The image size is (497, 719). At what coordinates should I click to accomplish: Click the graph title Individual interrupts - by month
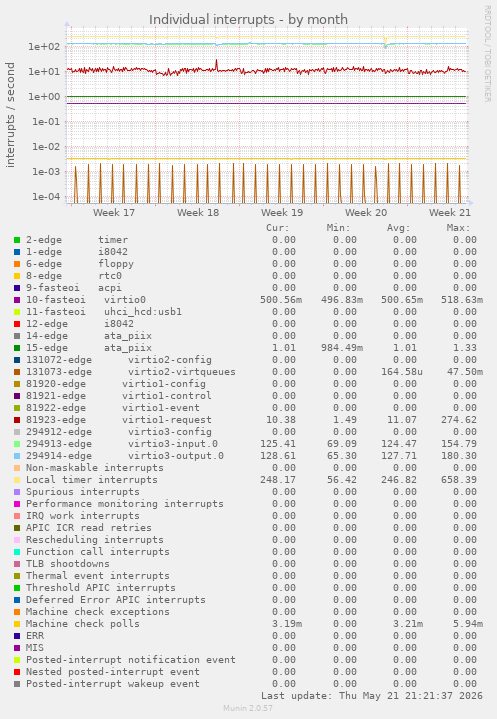248,20
